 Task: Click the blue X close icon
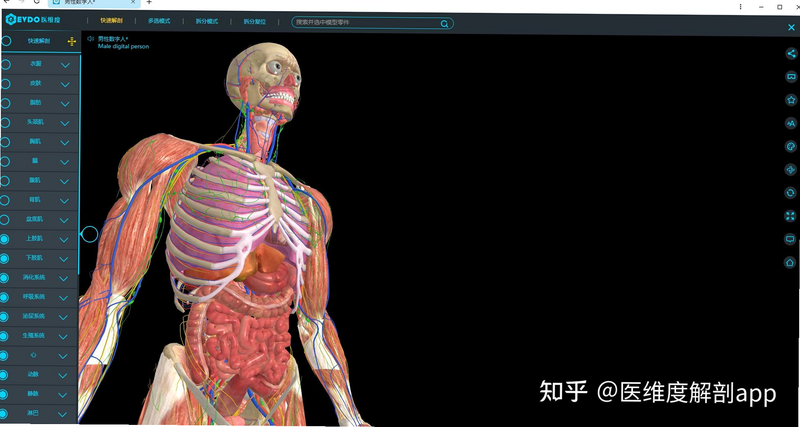(x=791, y=28)
